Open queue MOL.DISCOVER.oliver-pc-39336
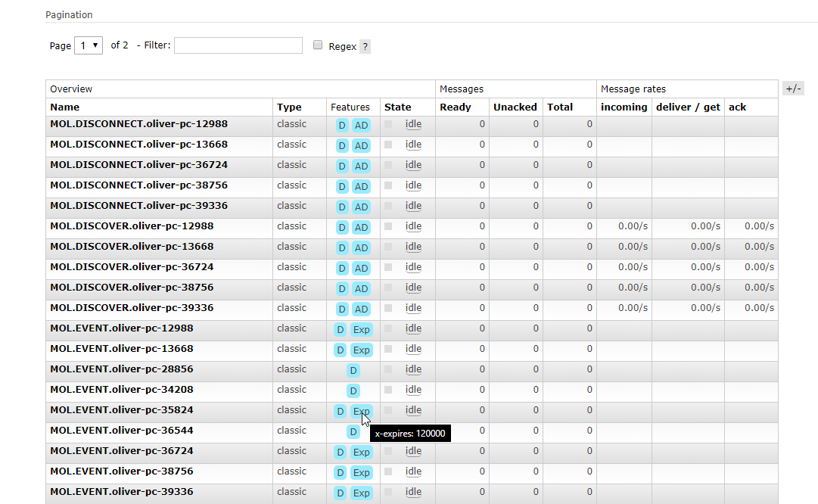Viewport: 818px width, 504px height. click(132, 307)
